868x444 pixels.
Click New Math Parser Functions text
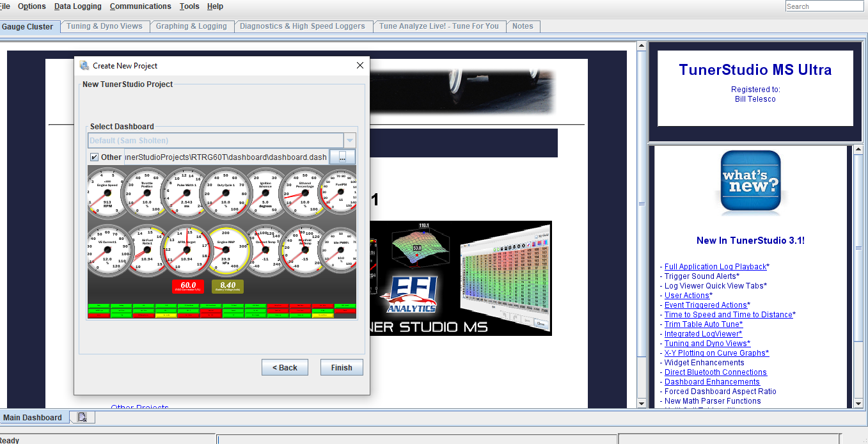pyautogui.click(x=713, y=401)
